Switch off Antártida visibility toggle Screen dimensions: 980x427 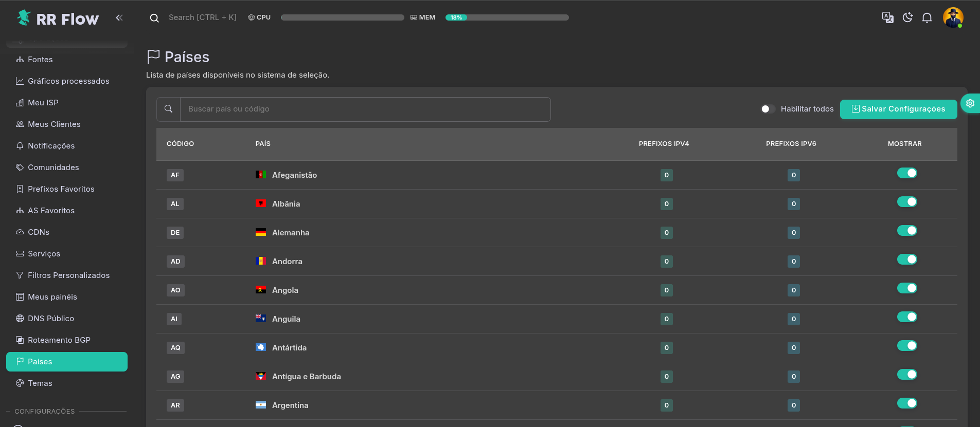coord(907,346)
